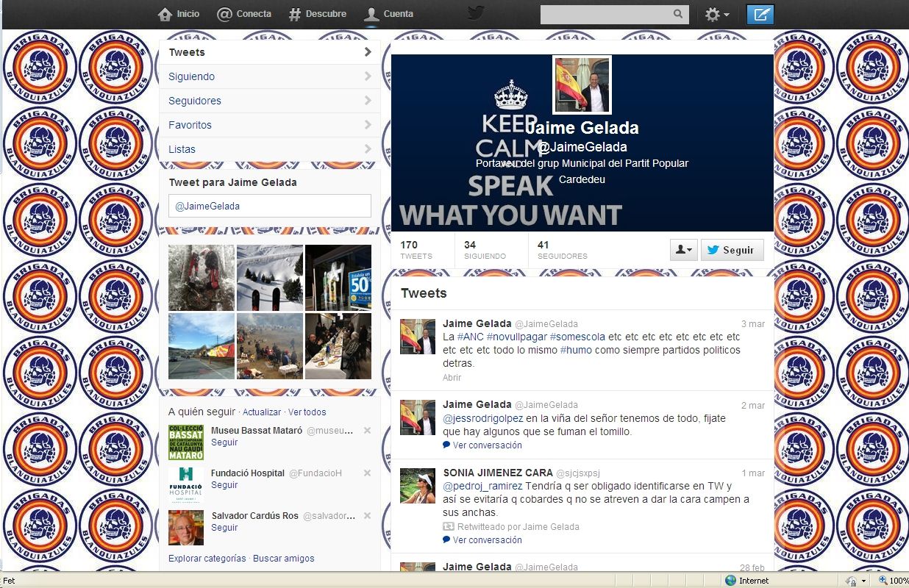This screenshot has width=909, height=588.
Task: Click the avatar on the 2 mar tweet
Action: point(418,417)
